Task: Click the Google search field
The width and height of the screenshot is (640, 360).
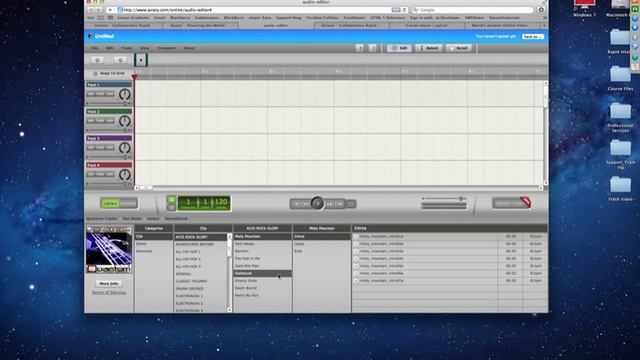Action: (472, 10)
